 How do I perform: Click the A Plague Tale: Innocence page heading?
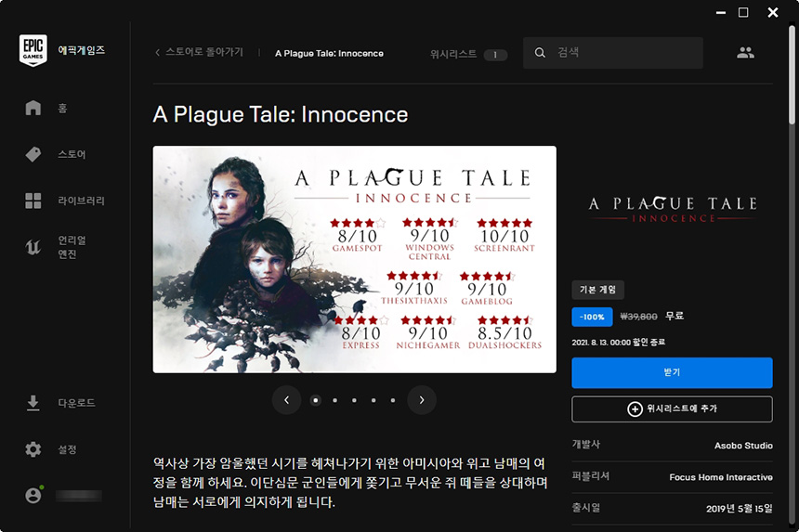tap(281, 114)
